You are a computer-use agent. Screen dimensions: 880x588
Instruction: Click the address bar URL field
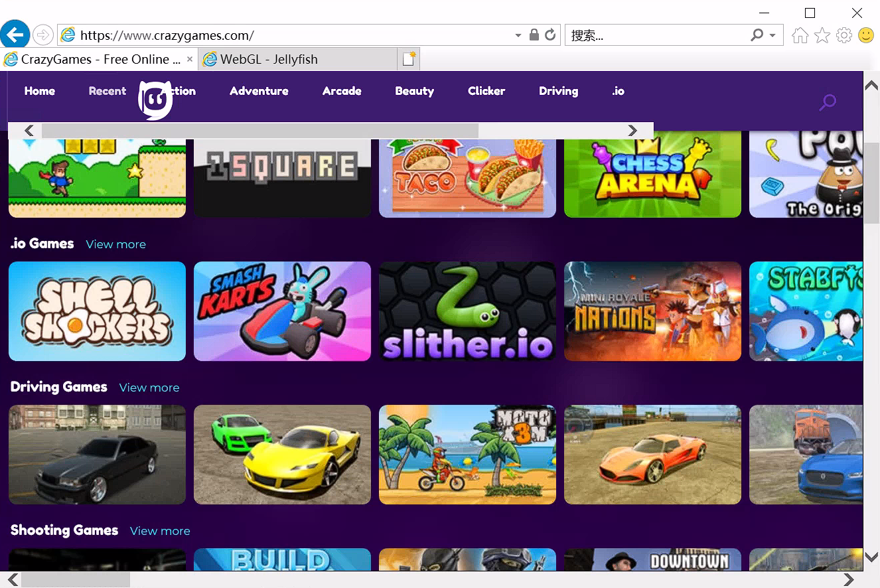click(294, 35)
